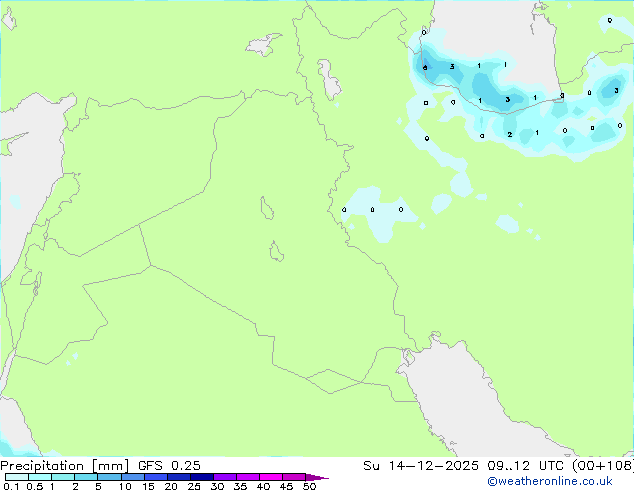Pick the 2–5 mm legend color swatch
This screenshot has width=634, height=490.
click(x=86, y=477)
